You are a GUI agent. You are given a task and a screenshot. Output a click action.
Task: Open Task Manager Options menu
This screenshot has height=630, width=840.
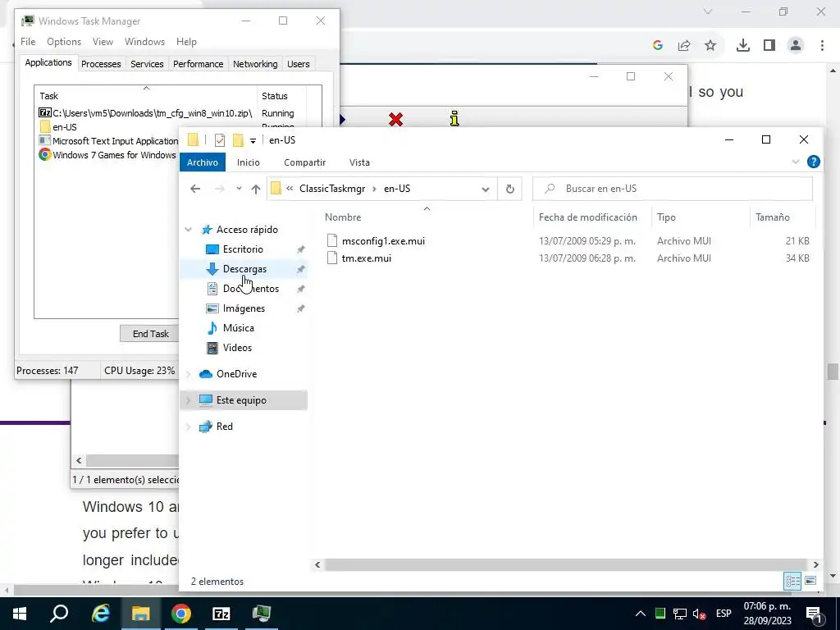click(x=64, y=42)
